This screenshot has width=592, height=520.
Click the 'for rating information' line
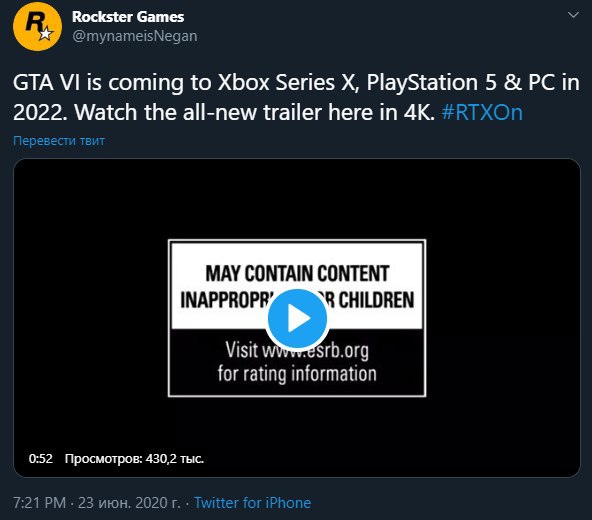[x=297, y=373]
